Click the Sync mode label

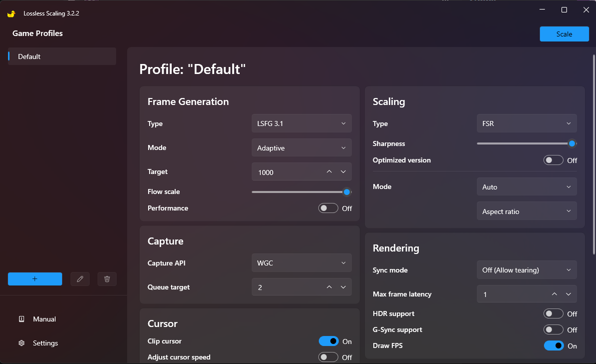point(390,270)
